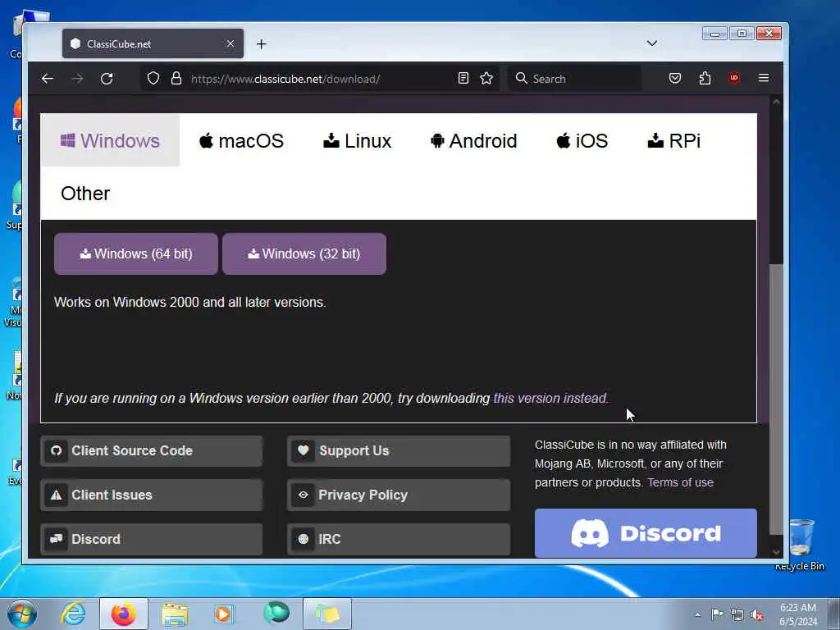Reload the ClassiCube download page
The image size is (840, 630).
(x=107, y=79)
